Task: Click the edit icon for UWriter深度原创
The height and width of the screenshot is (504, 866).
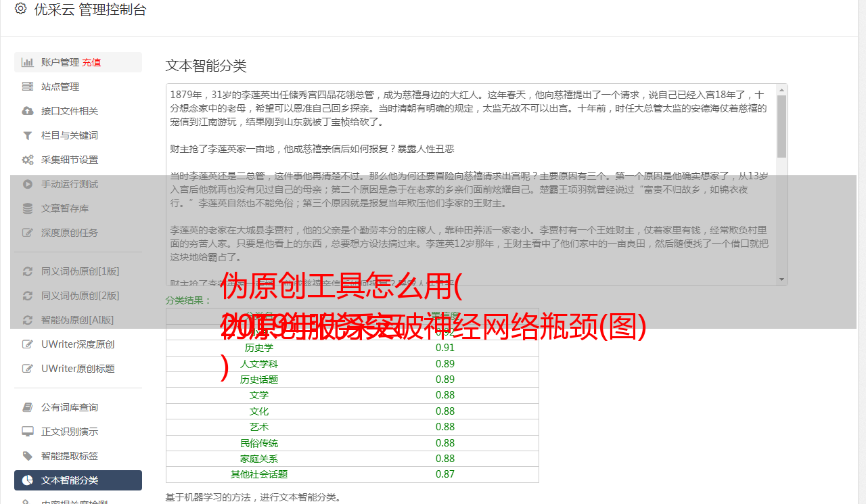Action: [28, 344]
